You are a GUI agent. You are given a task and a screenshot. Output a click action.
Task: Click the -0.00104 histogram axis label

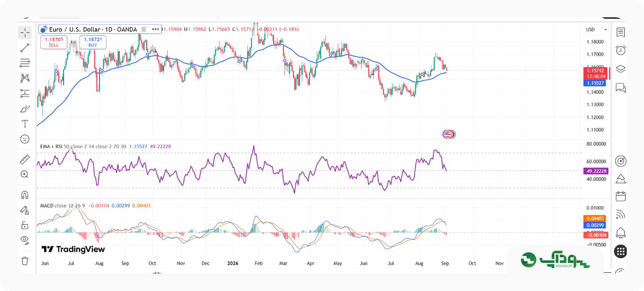pos(596,235)
